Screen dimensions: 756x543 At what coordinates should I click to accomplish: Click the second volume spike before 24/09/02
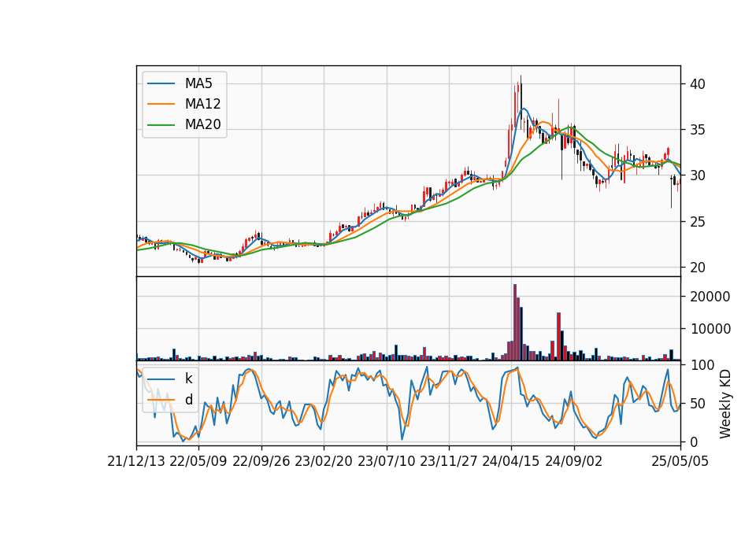pos(559,336)
